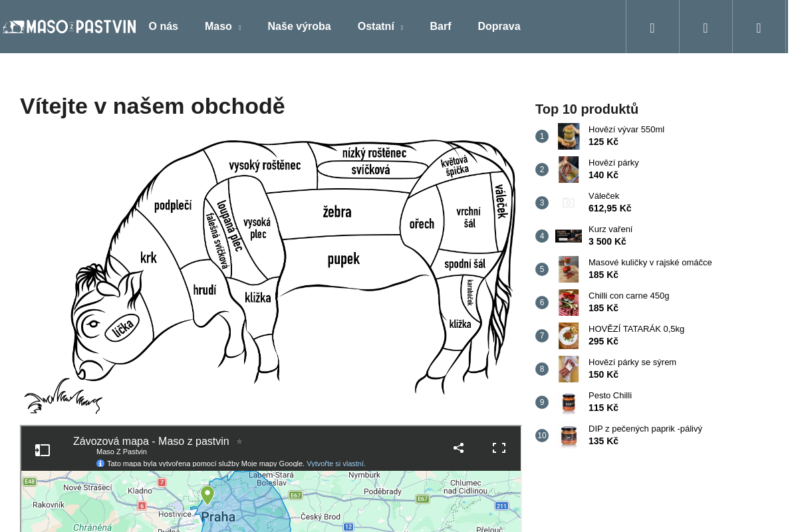Image resolution: width=798 pixels, height=532 pixels.
Task: Open the Naše výroba page
Action: 299,26
